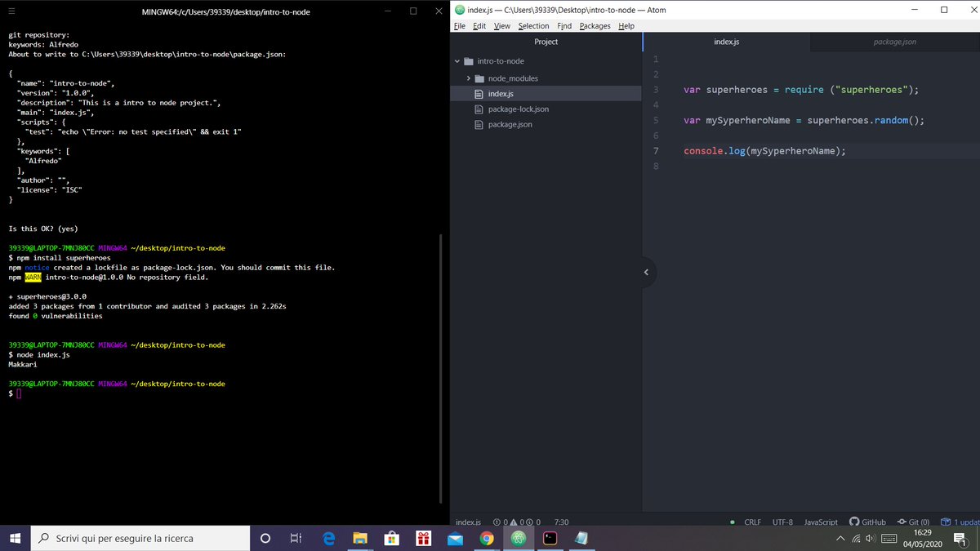980x551 pixels.
Task: Click the word require in the code
Action: point(804,90)
